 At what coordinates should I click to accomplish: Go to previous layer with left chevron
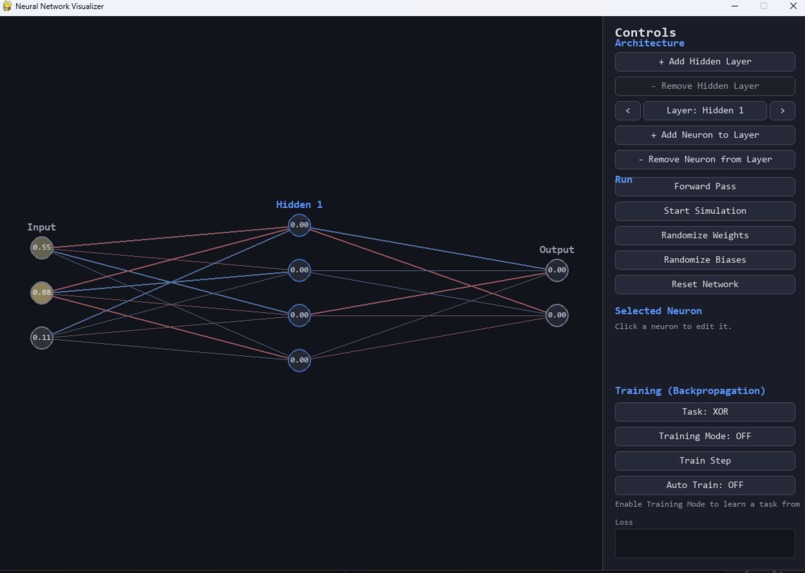coord(627,111)
